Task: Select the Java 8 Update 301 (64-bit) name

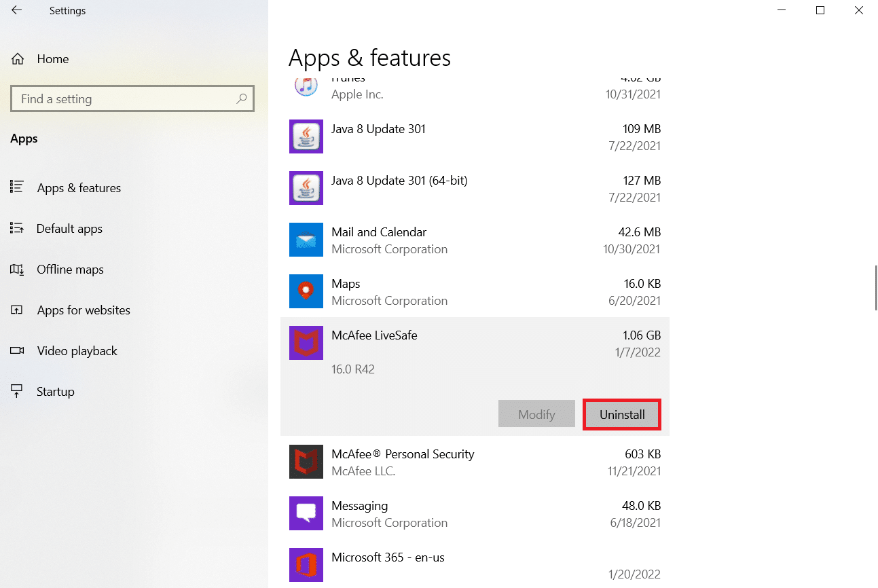Action: 399,181
